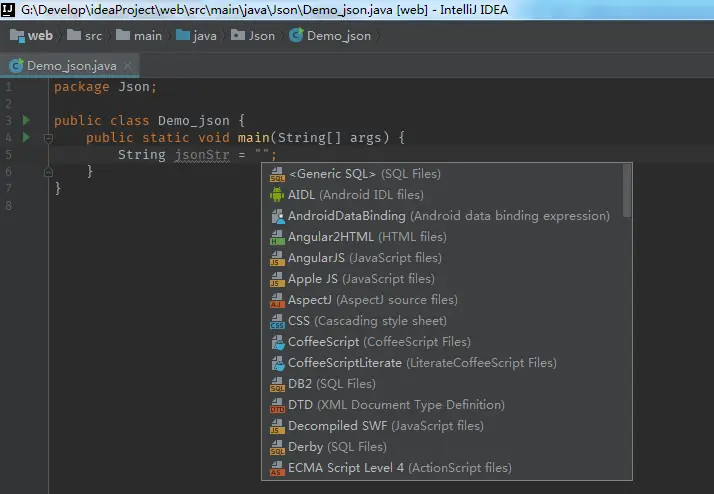The width and height of the screenshot is (714, 494).
Task: Click the web module icon in breadcrumb
Action: coord(17,36)
